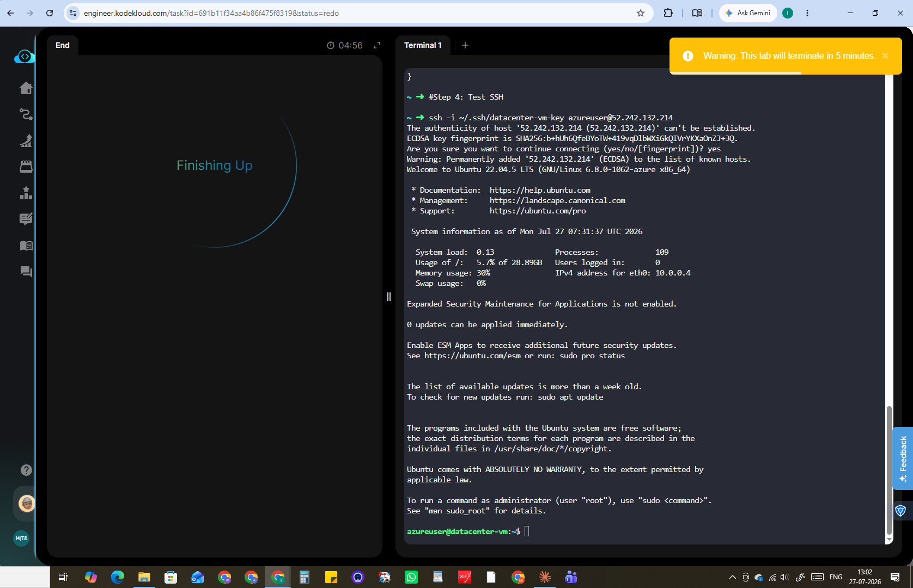Viewport: 913px width, 588px height.
Task: Click the teal round badge below avatar
Action: click(x=21, y=538)
